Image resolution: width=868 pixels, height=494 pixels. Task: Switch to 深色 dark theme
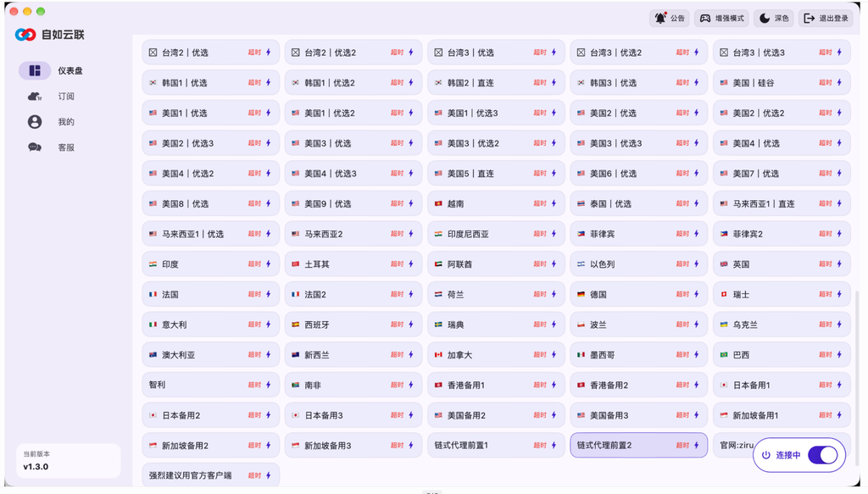(774, 19)
